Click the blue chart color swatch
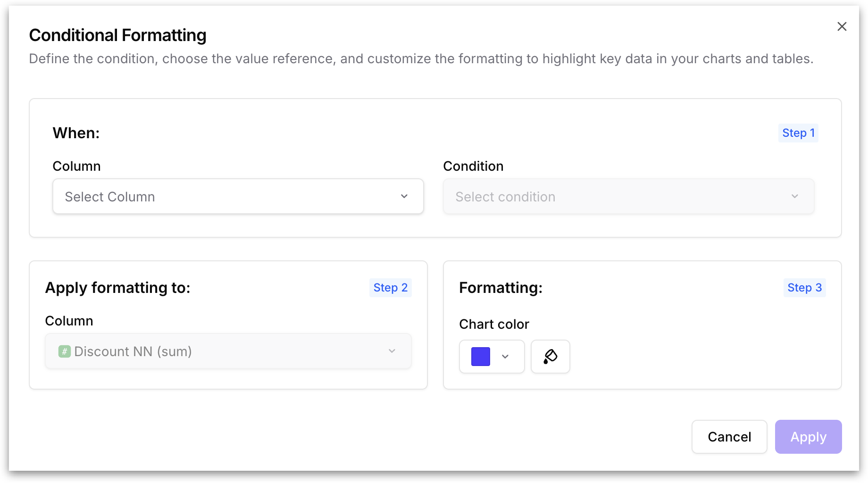 click(481, 357)
